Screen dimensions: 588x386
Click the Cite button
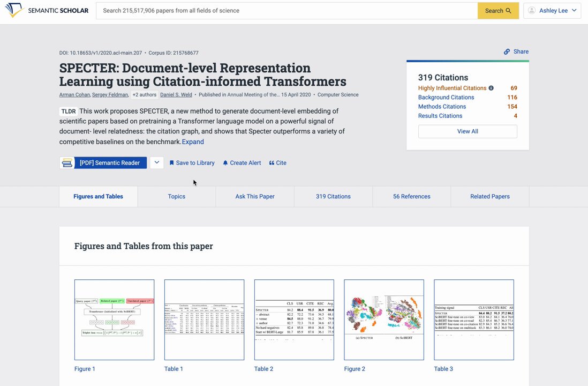278,162
